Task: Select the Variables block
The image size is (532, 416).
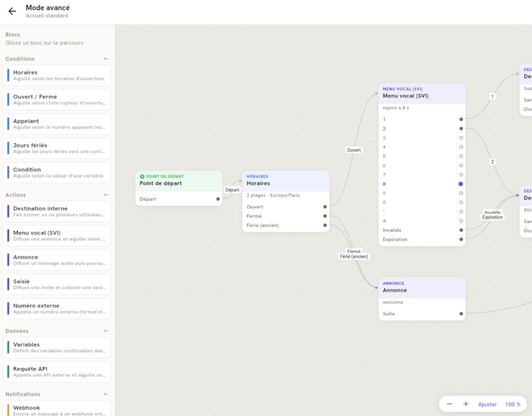Action: [x=57, y=347]
